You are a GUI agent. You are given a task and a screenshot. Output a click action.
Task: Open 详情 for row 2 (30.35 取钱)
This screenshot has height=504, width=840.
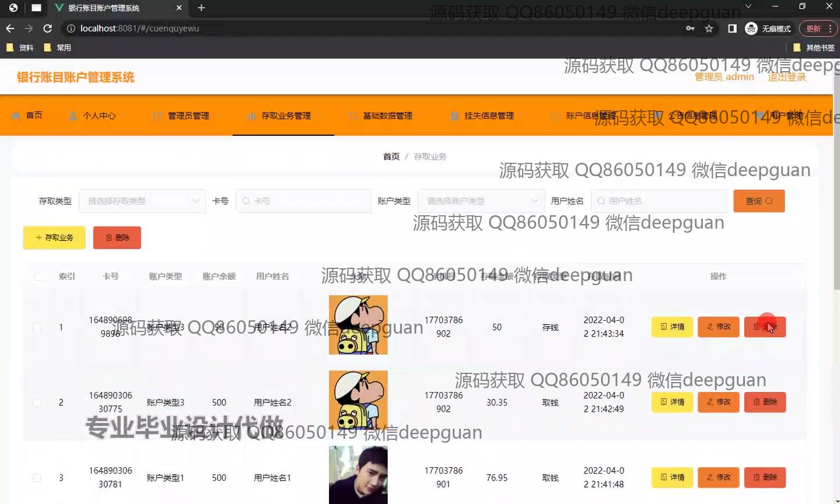(672, 402)
